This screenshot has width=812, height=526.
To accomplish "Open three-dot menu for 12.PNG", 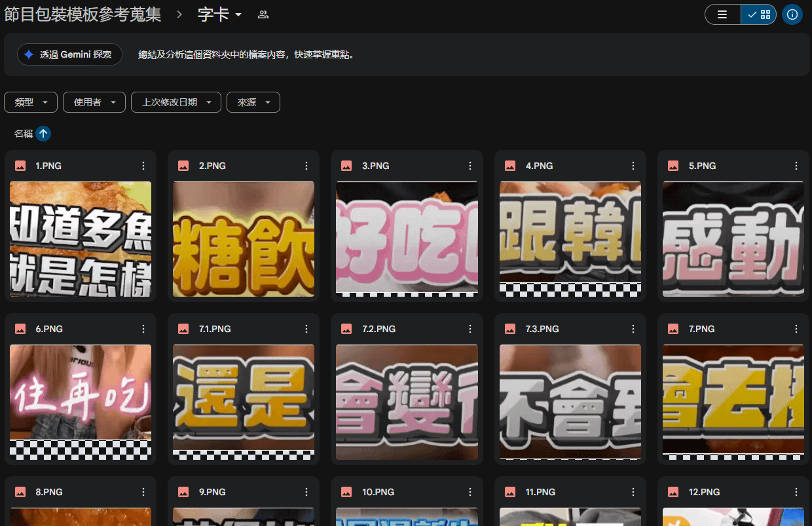I will pos(796,492).
